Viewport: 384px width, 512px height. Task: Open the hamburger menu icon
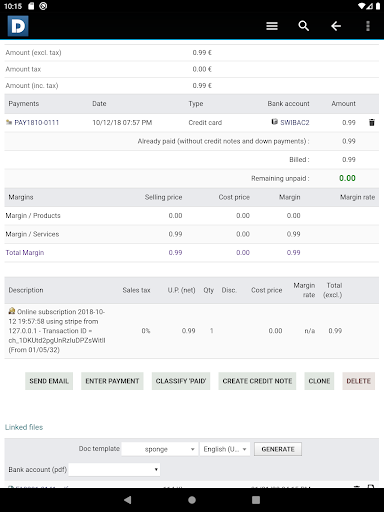[x=272, y=26]
